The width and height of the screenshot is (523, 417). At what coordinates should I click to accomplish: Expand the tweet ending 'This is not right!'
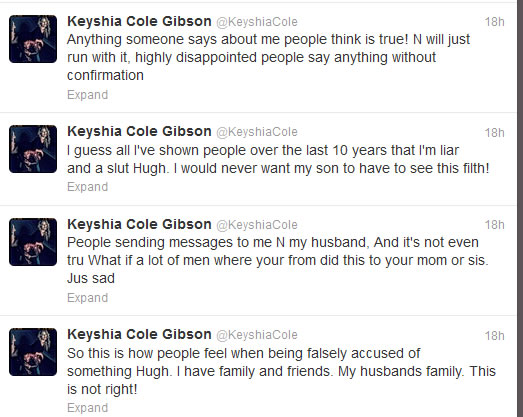click(x=87, y=408)
